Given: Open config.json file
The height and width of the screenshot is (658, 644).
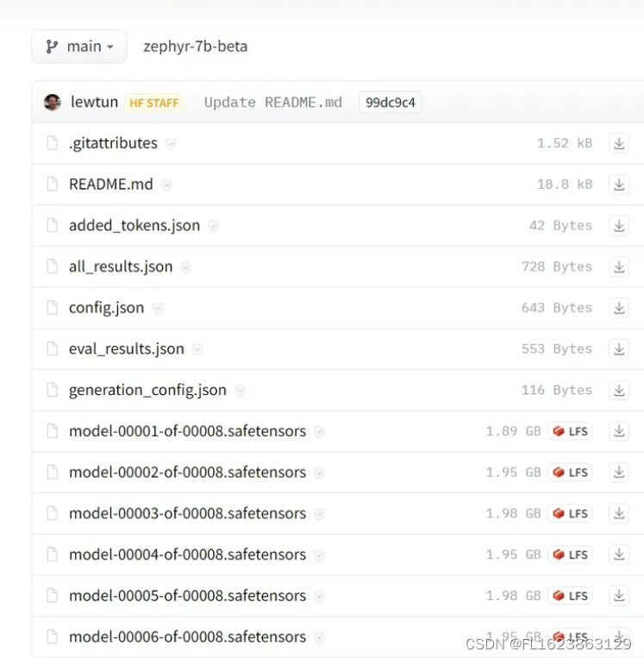Looking at the screenshot, I should (107, 308).
